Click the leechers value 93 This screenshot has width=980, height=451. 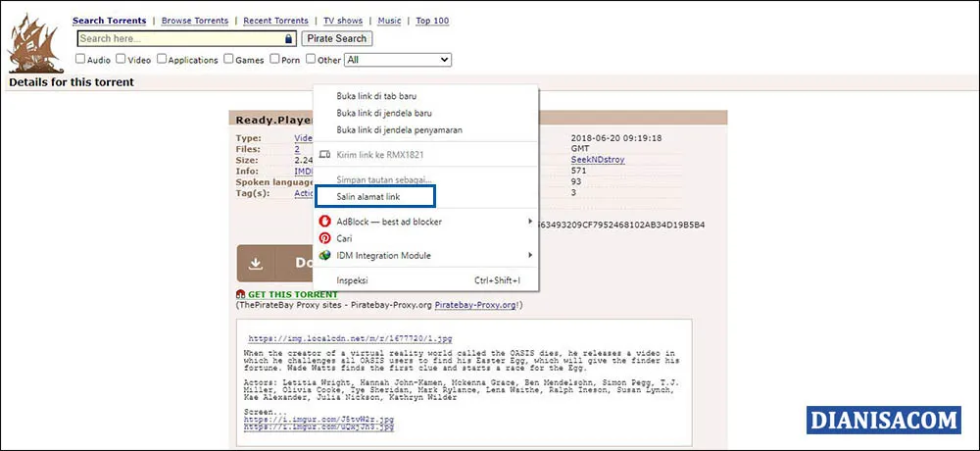point(575,181)
